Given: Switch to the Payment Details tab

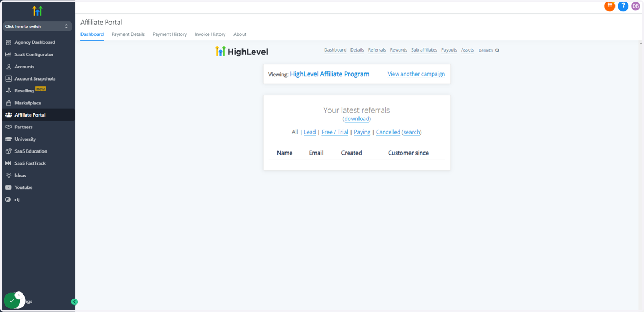Looking at the screenshot, I should pyautogui.click(x=128, y=34).
